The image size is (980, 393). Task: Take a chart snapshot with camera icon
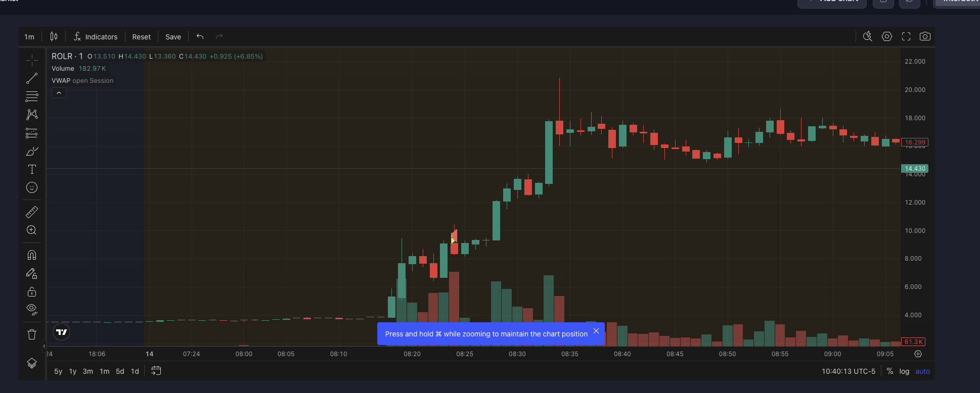pos(925,36)
